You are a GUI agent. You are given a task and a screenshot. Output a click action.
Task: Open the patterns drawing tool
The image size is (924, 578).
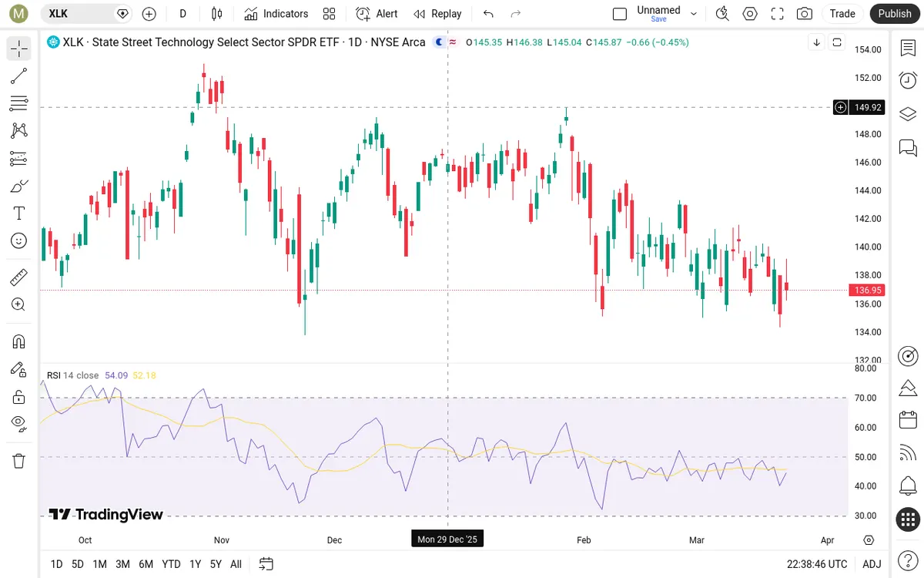(x=19, y=131)
